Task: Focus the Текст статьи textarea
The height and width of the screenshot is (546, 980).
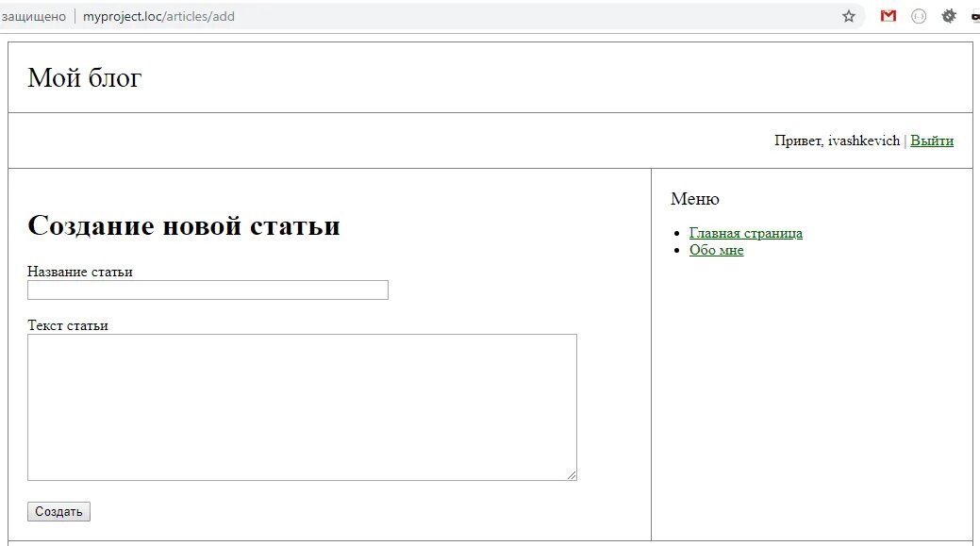Action: tap(302, 407)
